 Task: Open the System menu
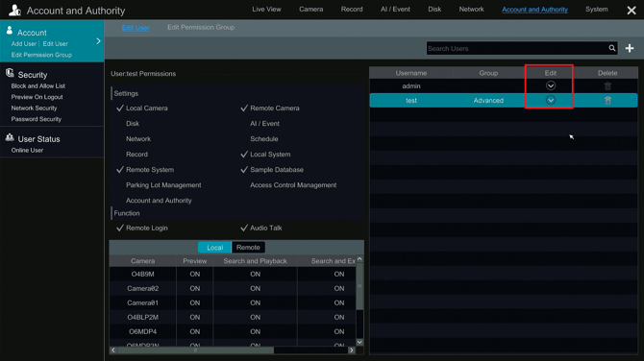[596, 9]
